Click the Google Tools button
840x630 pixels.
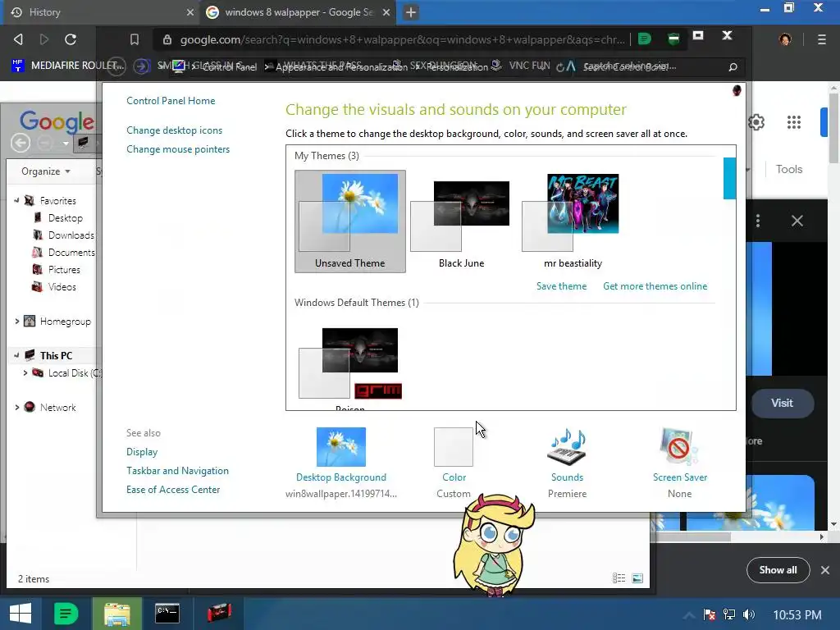[x=789, y=169]
